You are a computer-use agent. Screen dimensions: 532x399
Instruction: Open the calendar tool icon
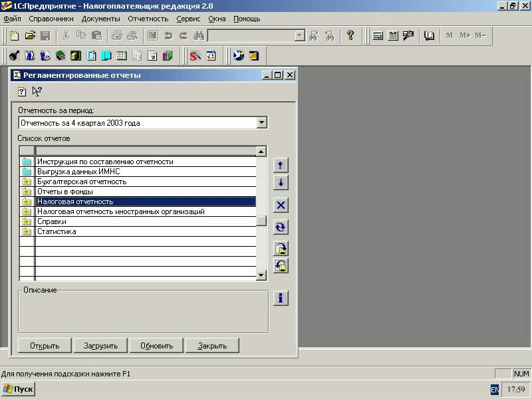coord(392,36)
